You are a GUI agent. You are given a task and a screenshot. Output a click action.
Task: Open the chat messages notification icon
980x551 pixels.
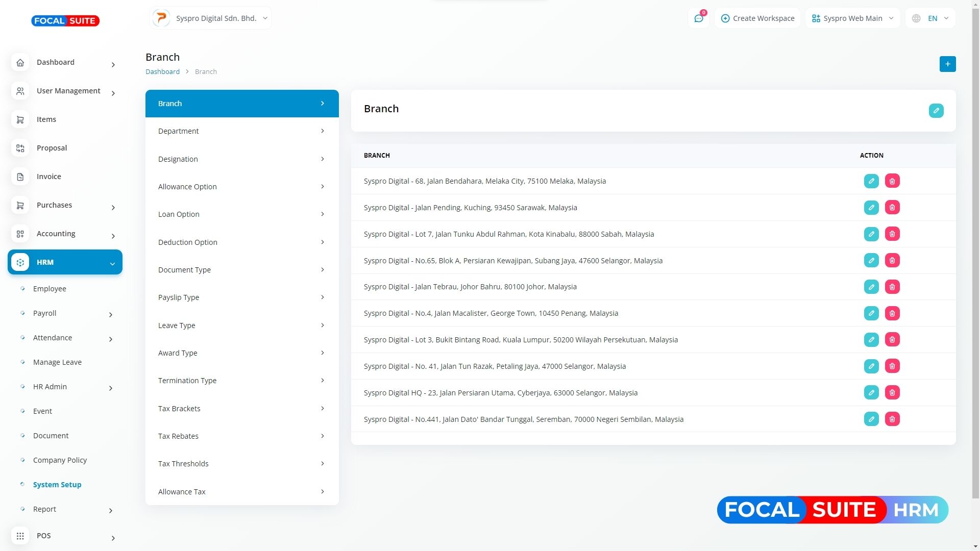698,18
